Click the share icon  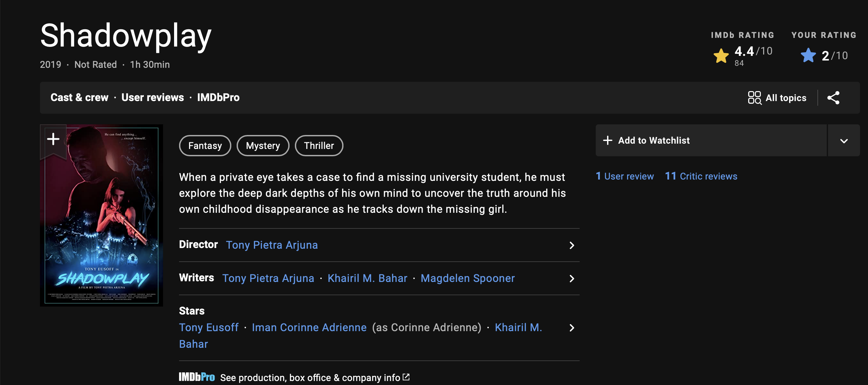click(833, 98)
